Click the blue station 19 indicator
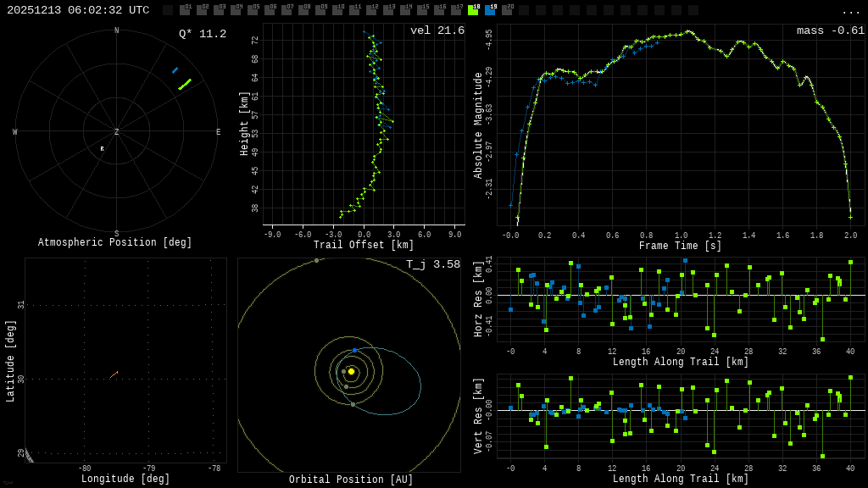This screenshot has height=488, width=868. (490, 10)
